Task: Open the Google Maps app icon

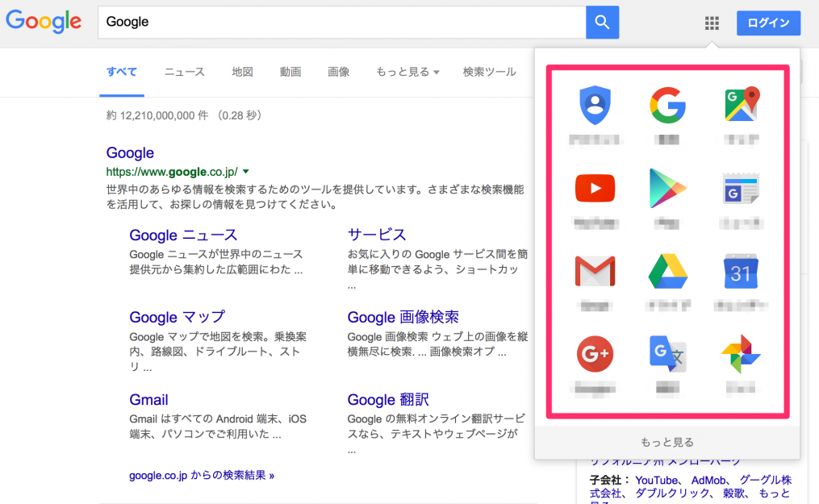Action: 742,104
